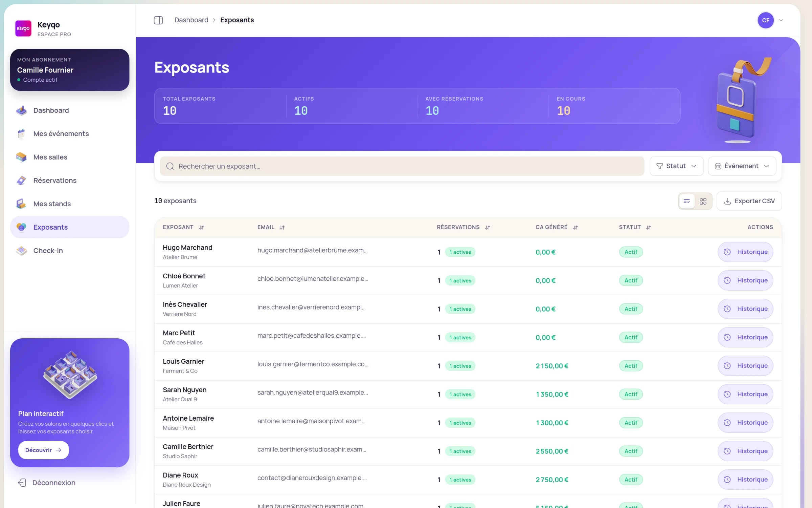Click the 1 actives badge for Hugo Marchand

(460, 252)
